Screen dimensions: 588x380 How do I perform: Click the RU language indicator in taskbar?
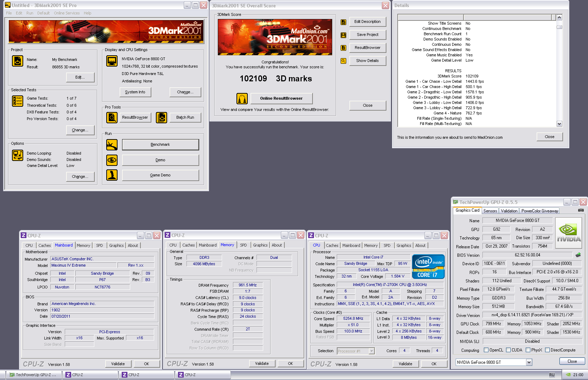552,375
